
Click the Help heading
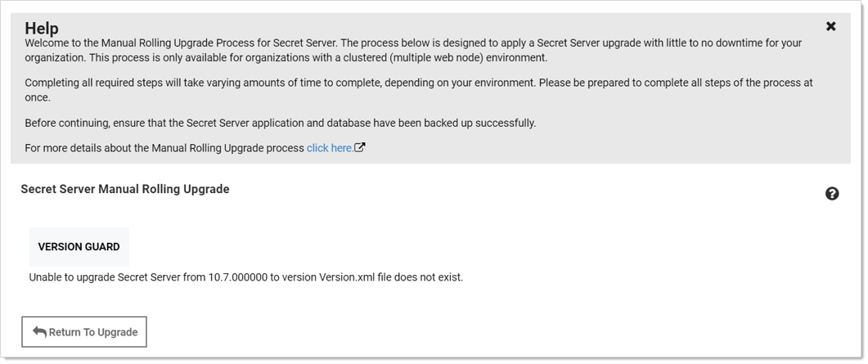point(42,28)
